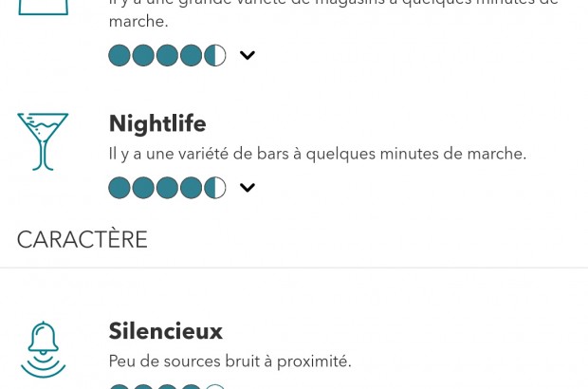Open the Silencieux heading
The width and height of the screenshot is (588, 389).
[x=166, y=331]
